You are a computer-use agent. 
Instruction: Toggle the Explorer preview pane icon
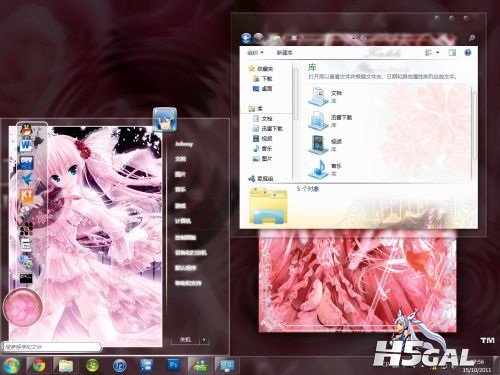coord(452,53)
